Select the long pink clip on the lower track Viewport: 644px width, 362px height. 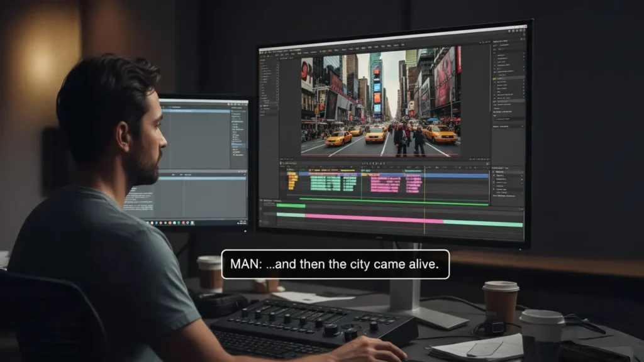374,219
